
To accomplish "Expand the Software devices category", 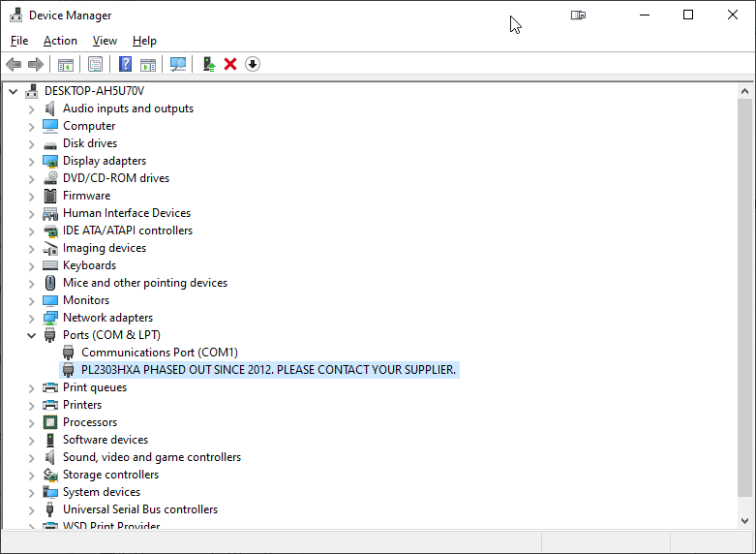I will pyautogui.click(x=31, y=441).
